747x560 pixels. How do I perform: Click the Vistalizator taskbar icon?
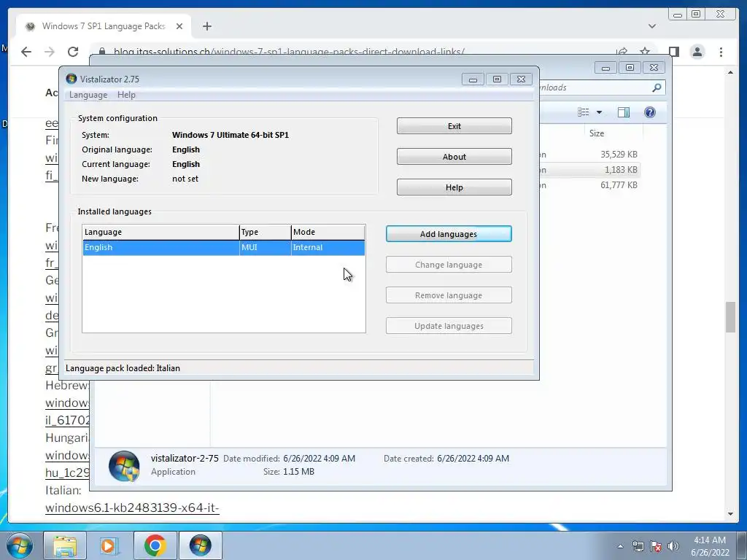(200, 545)
